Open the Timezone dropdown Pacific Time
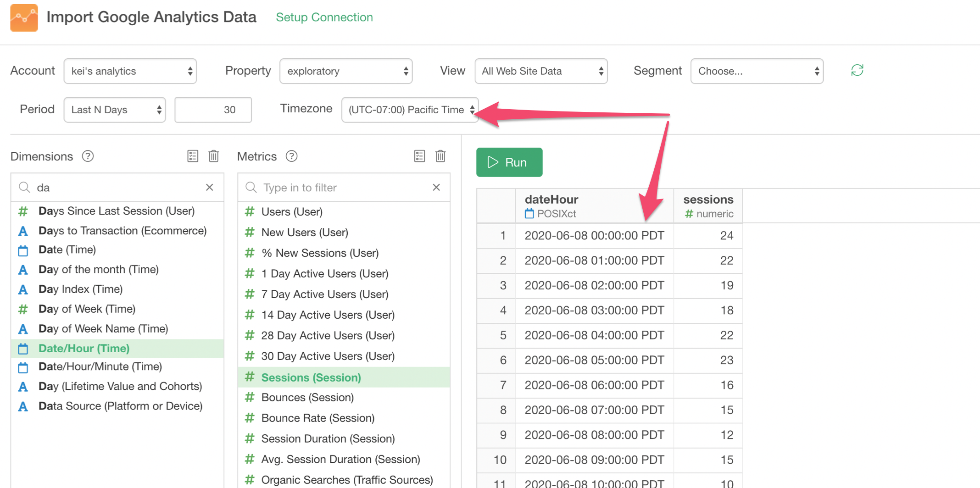 click(410, 110)
